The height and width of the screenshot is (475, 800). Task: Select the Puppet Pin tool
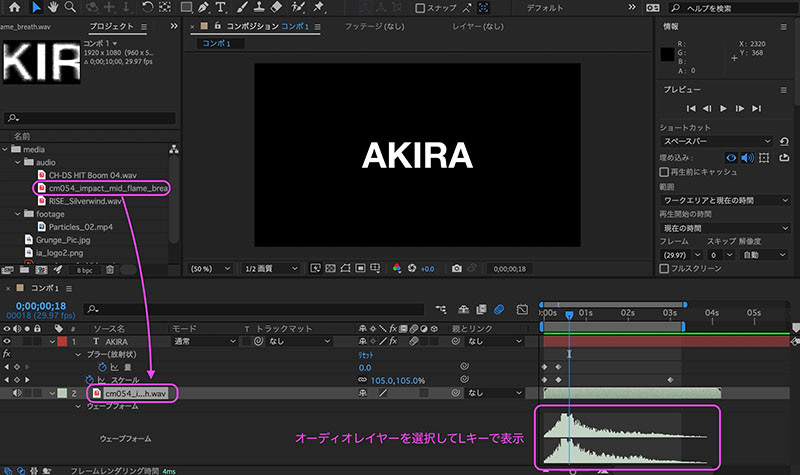pos(319,7)
